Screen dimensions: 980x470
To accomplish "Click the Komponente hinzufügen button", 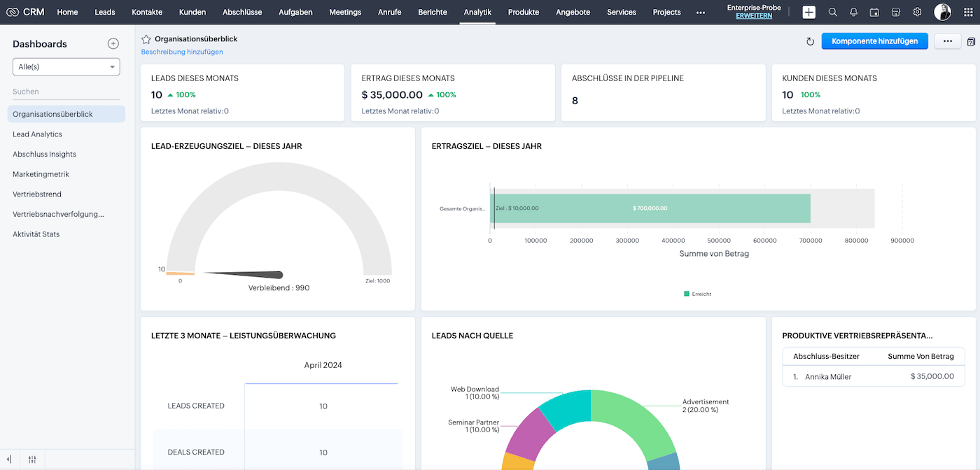I will (875, 41).
